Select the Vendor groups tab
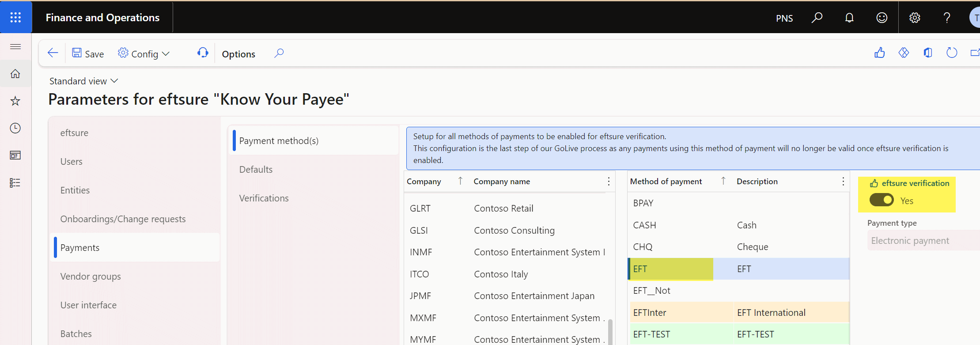The height and width of the screenshot is (345, 980). (134, 277)
